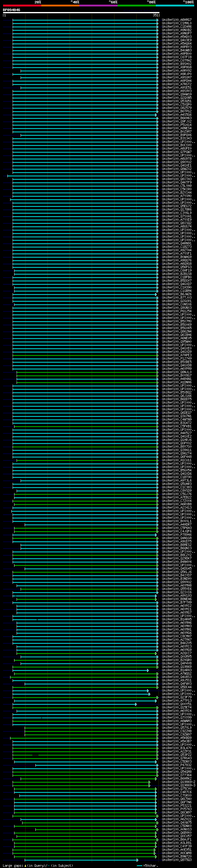Image resolution: width=197 pixels, height=868 pixels.
Task: Click the query end position 351 marker
Action: click(155, 15)
